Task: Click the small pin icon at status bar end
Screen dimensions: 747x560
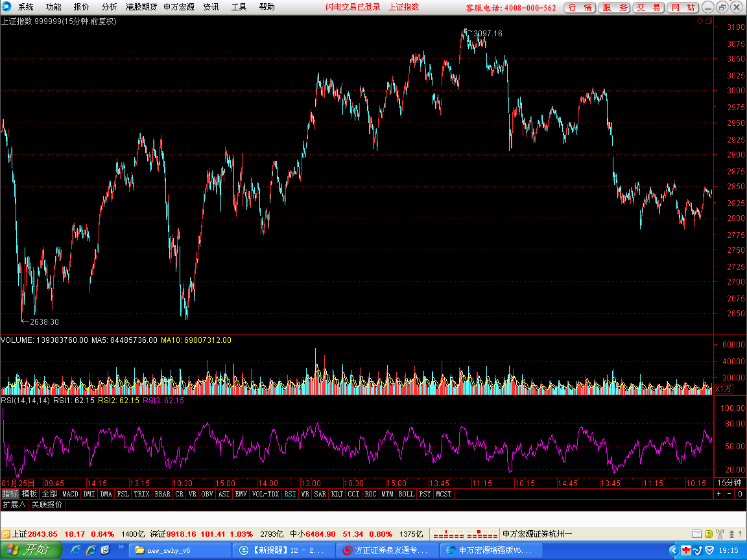Action: point(741,534)
